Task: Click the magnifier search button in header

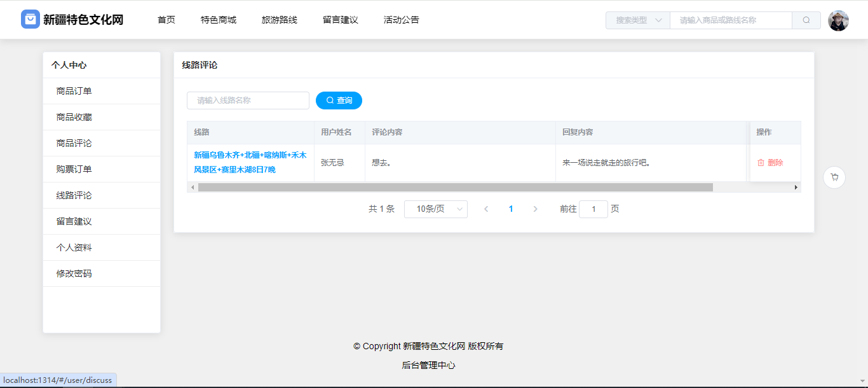Action: pyautogui.click(x=806, y=20)
